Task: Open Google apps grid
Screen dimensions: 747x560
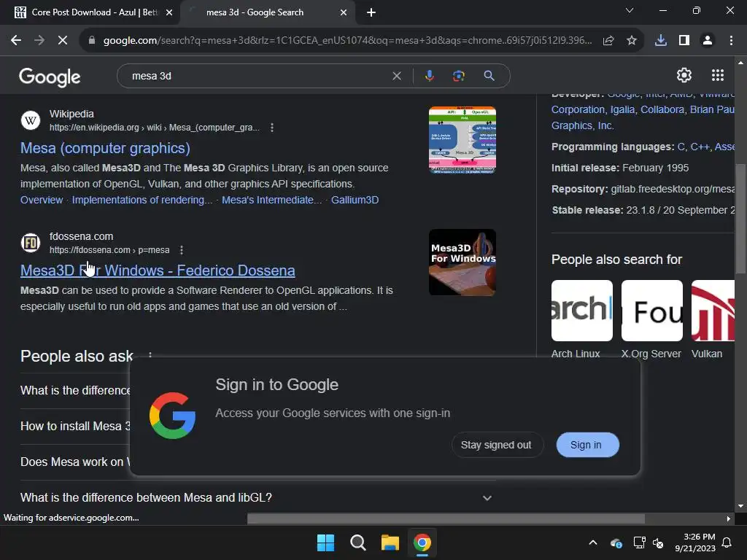Action: coord(718,75)
